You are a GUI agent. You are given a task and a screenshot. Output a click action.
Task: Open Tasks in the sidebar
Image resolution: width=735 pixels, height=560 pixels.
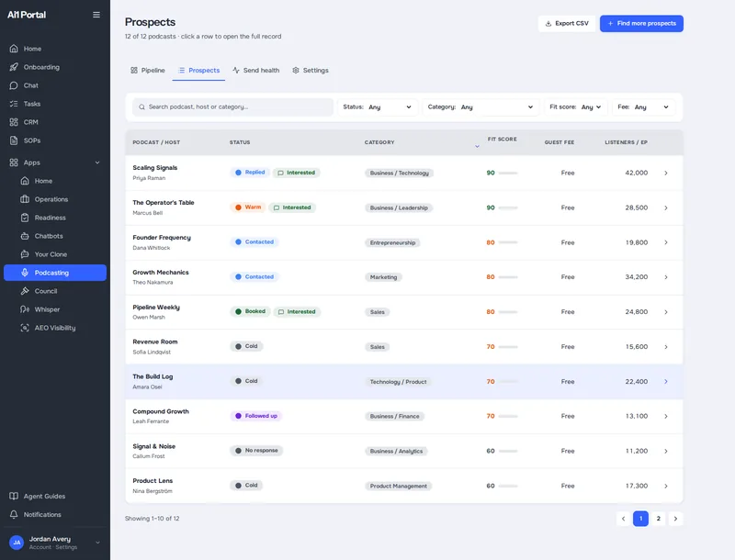(x=32, y=104)
